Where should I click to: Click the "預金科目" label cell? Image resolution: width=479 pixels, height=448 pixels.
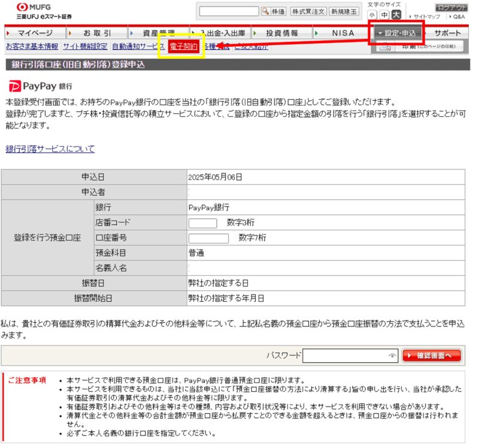pyautogui.click(x=140, y=253)
